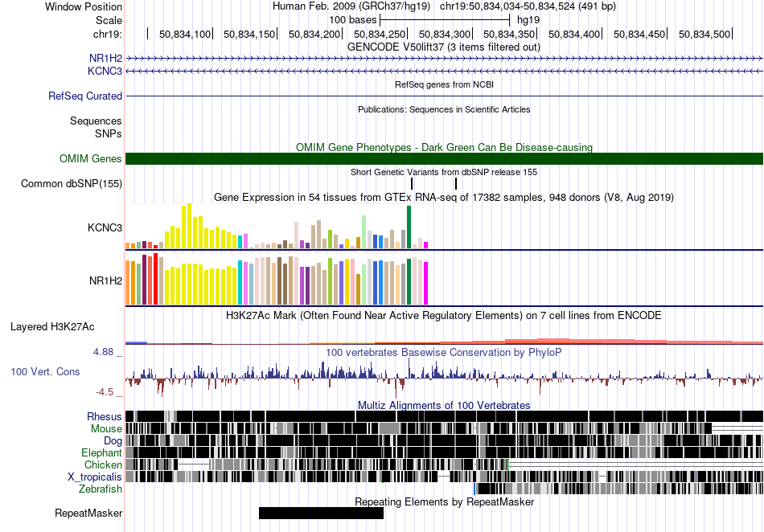This screenshot has height=532, width=764.
Task: Click the GTEx Gene Expression track title
Action: pyautogui.click(x=444, y=198)
